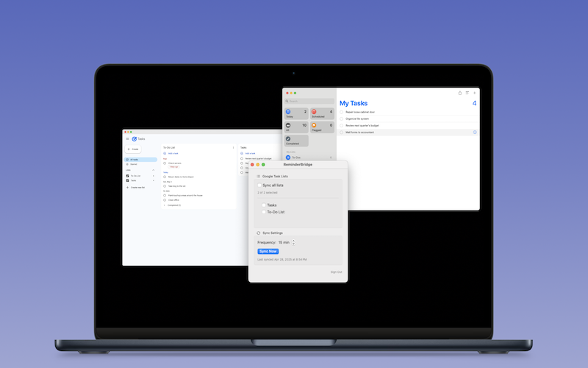The image size is (588, 368).
Task: Collapse the Lists section in Google Tasks
Action: click(x=153, y=170)
